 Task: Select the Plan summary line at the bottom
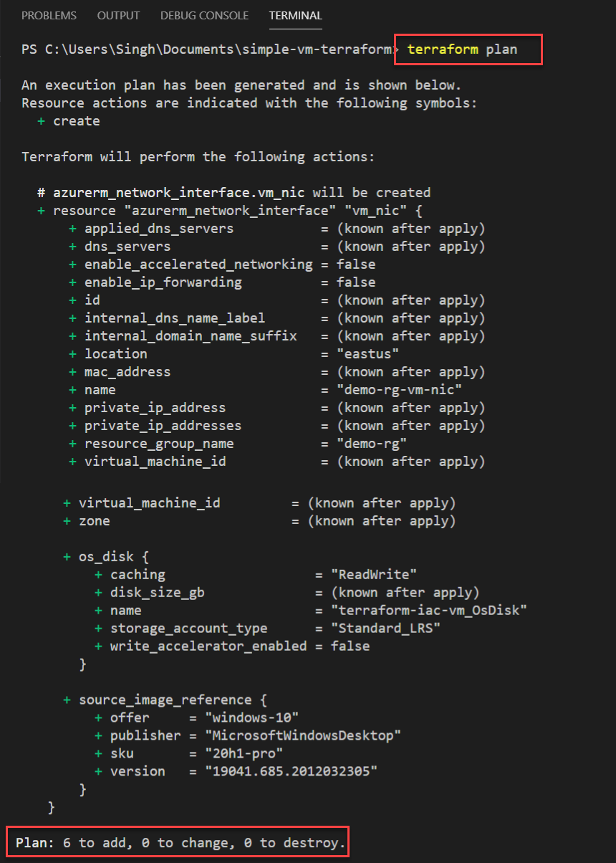pos(175,842)
